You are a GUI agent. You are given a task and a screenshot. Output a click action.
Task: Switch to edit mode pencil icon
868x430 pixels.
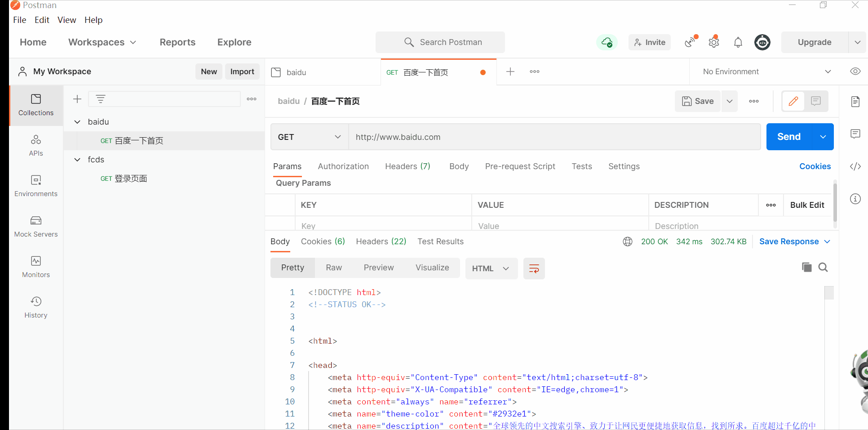(793, 101)
